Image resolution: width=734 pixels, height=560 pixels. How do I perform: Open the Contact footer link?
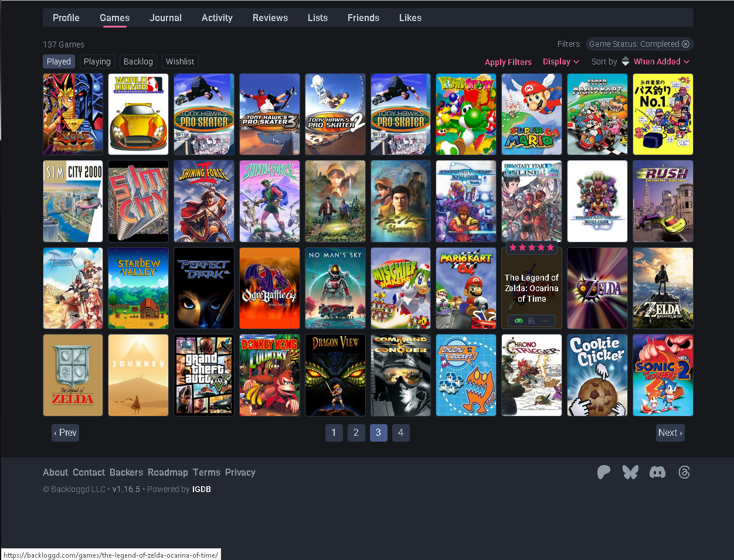tap(89, 472)
